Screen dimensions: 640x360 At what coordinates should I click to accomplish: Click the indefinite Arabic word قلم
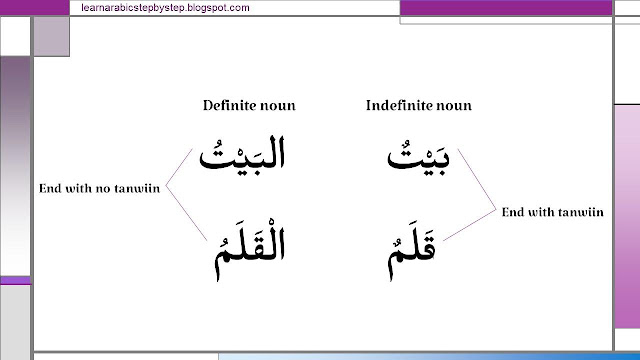411,251
